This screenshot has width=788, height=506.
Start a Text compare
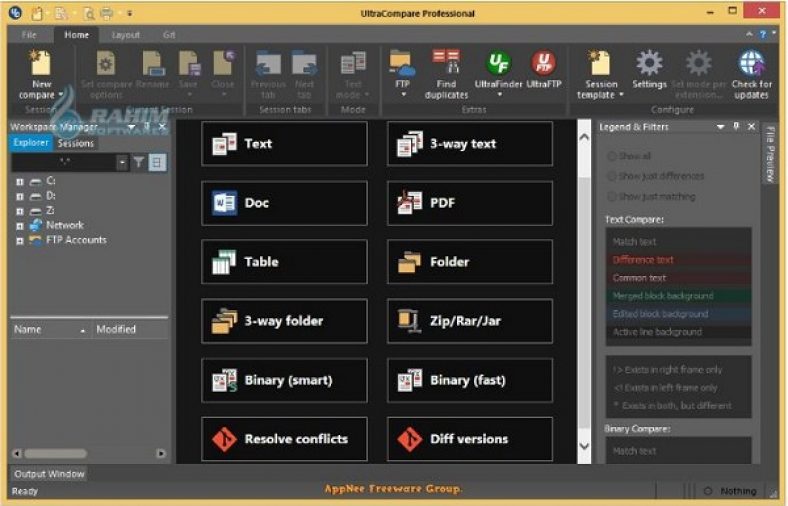pos(284,144)
